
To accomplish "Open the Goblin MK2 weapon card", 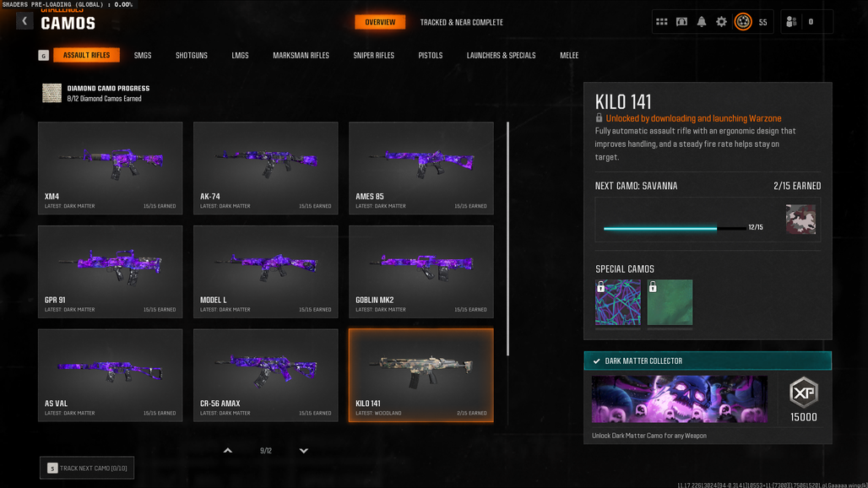I will click(421, 272).
